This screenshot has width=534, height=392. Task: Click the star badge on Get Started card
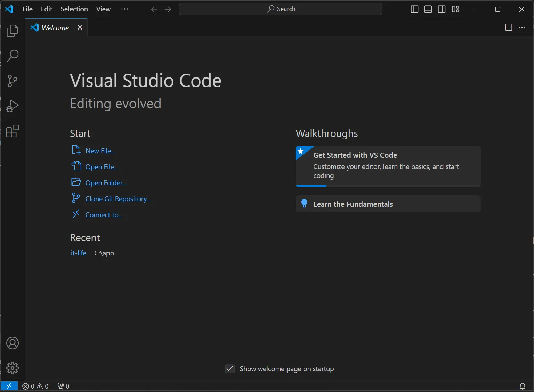pos(301,151)
